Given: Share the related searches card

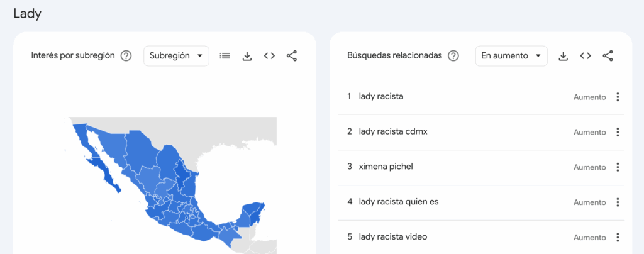Looking at the screenshot, I should click(x=608, y=56).
